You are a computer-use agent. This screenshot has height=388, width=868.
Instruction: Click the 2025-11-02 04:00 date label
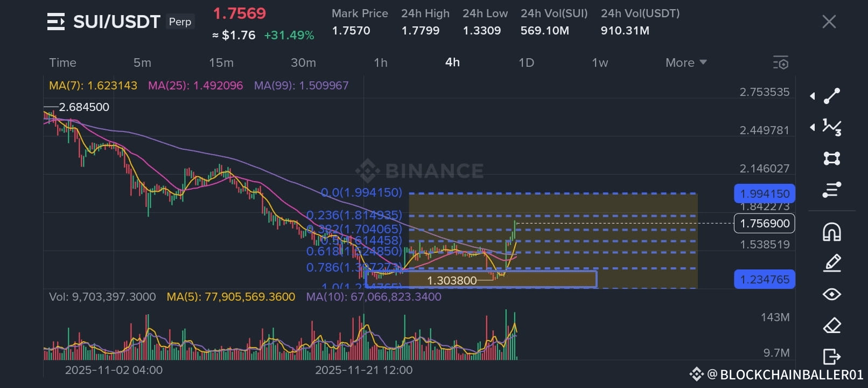[x=114, y=370]
